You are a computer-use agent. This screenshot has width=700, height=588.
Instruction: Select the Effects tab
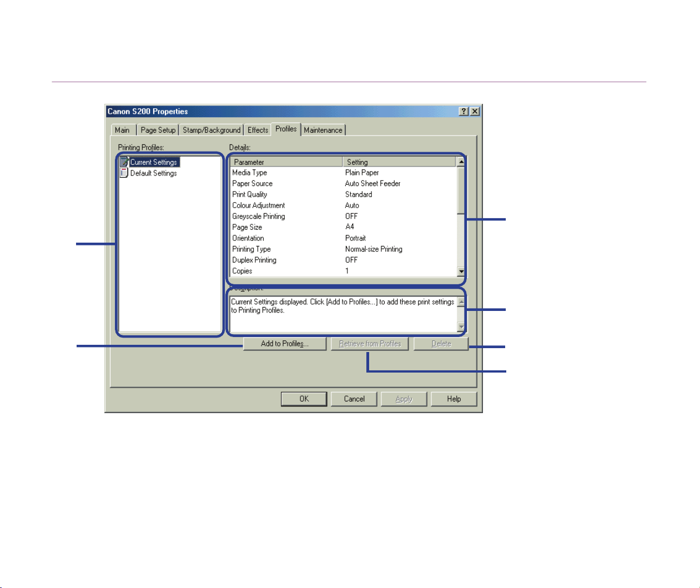(x=258, y=130)
